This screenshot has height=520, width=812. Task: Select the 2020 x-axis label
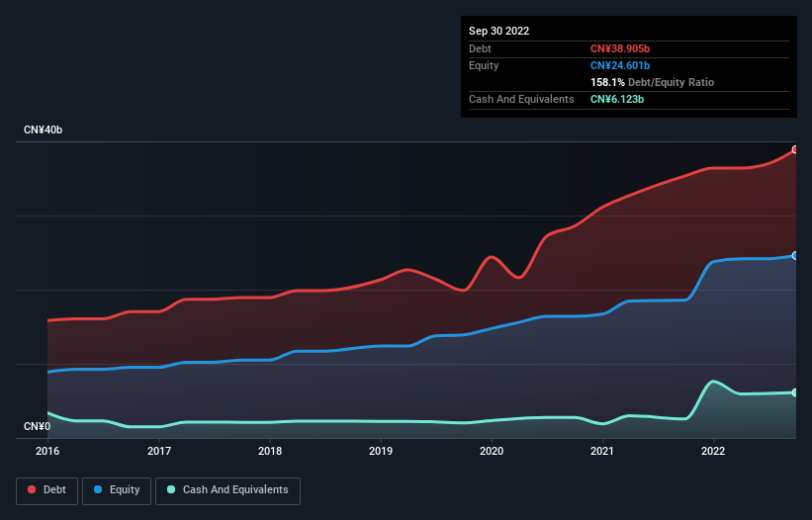[492, 451]
